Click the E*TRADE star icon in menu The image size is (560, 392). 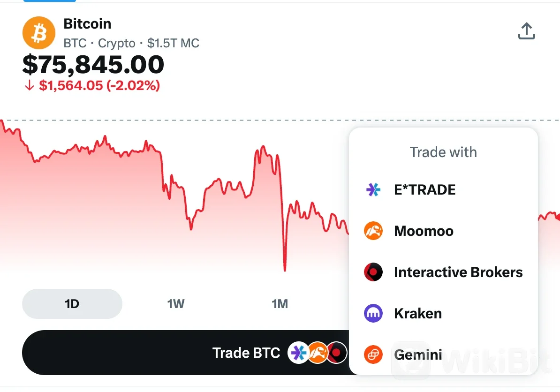[x=373, y=189]
